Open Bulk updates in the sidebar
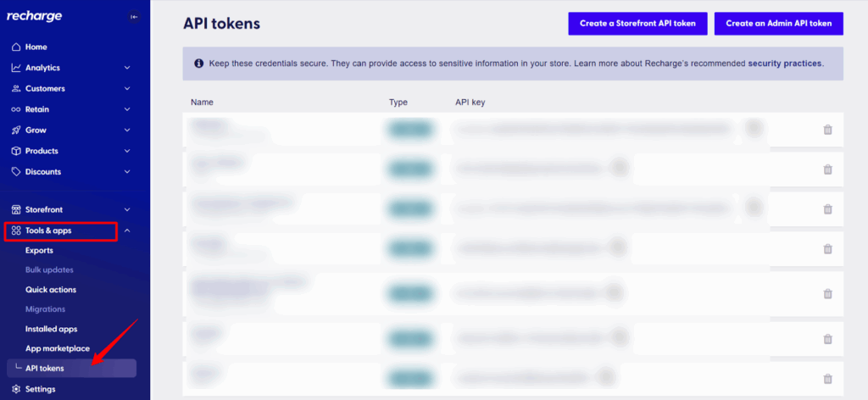The image size is (868, 400). tap(49, 270)
